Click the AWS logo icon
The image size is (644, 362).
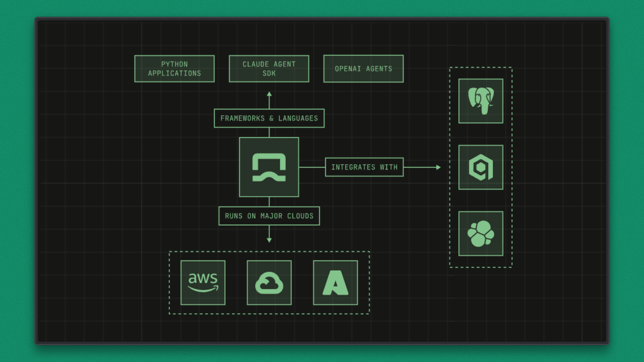pos(203,283)
